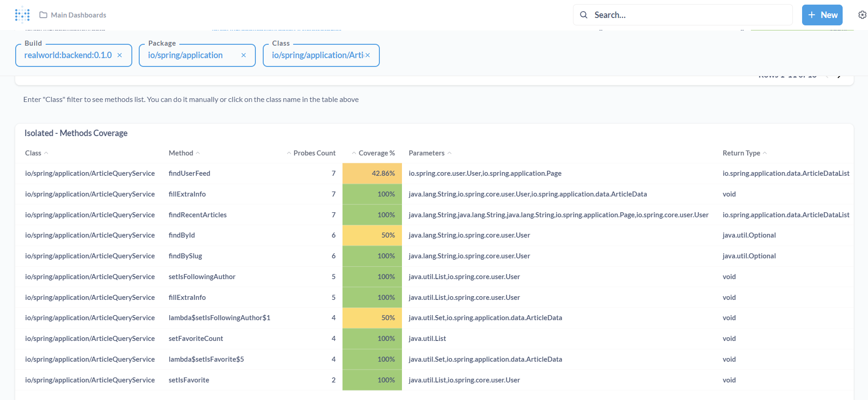Click the 42.86% coverage cell
868x400 pixels.
tap(372, 173)
